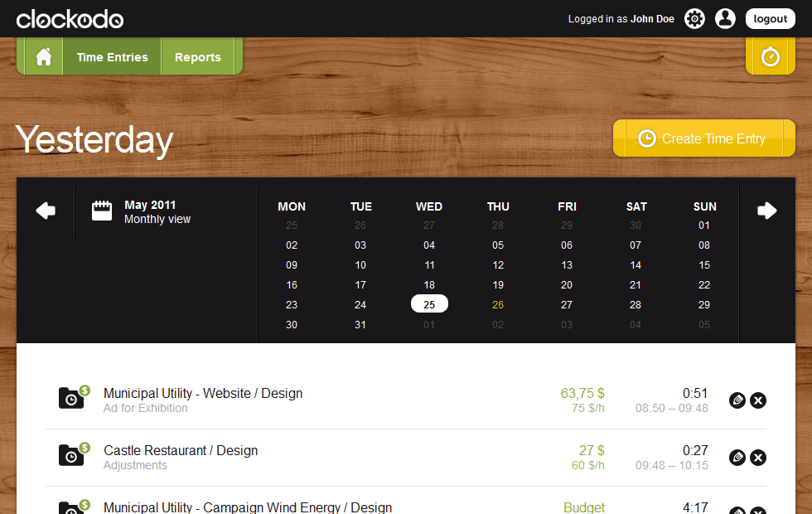Edit the Castle Restaurant Design entry

click(737, 458)
